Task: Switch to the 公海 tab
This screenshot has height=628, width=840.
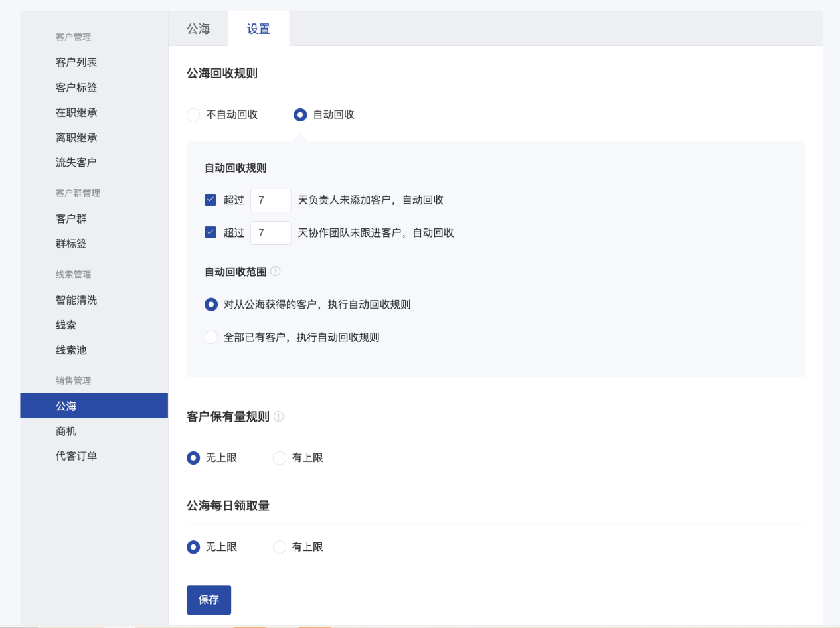Action: click(x=199, y=29)
